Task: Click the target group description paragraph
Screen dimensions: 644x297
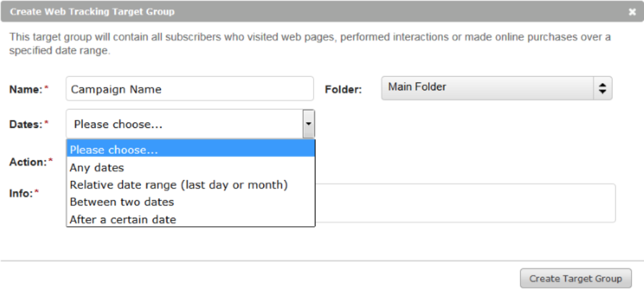Action: [310, 44]
